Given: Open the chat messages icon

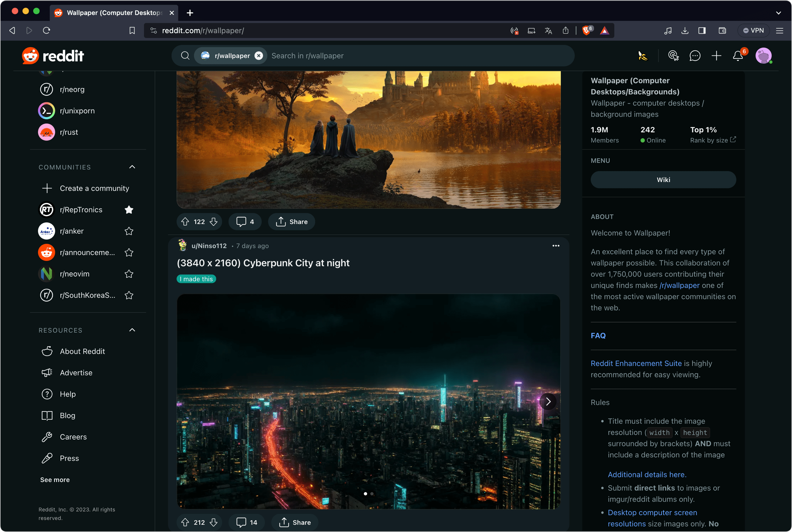Looking at the screenshot, I should click(x=695, y=56).
